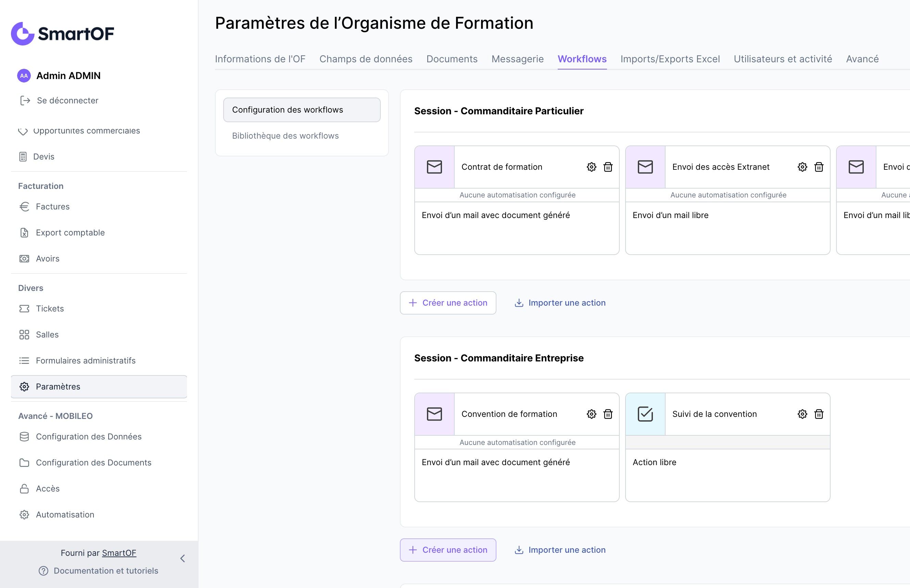This screenshot has height=588, width=910.
Task: Select Bibliothèque des workflows
Action: pyautogui.click(x=285, y=136)
